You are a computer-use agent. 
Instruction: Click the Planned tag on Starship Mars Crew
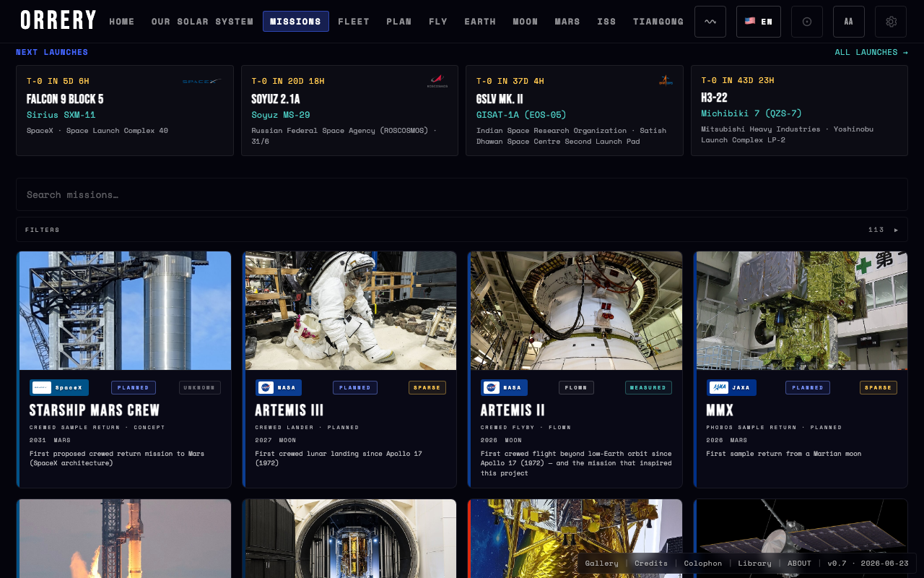[x=134, y=388]
